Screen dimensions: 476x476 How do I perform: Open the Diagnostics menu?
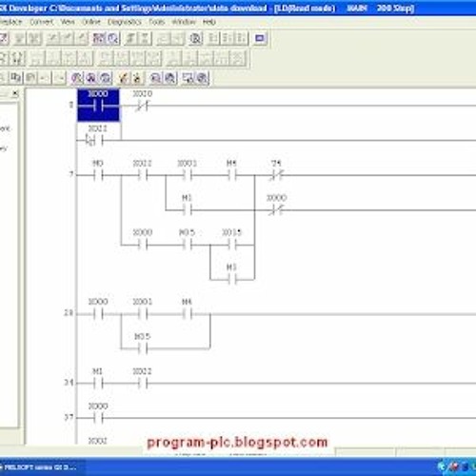(x=125, y=22)
